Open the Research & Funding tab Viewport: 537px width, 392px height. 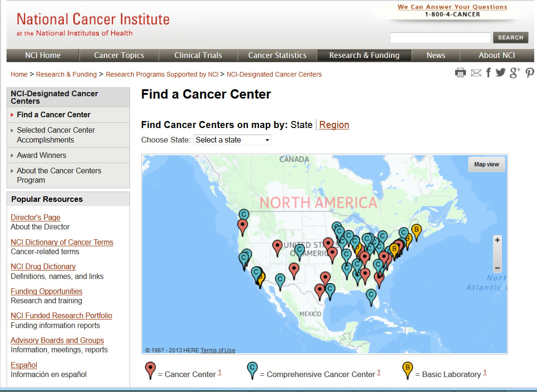point(364,55)
